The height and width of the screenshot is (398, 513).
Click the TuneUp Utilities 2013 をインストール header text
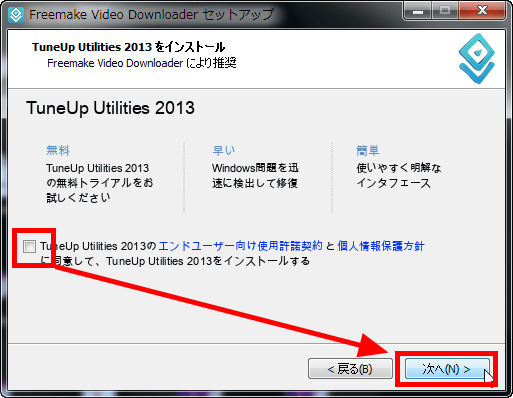click(x=129, y=47)
